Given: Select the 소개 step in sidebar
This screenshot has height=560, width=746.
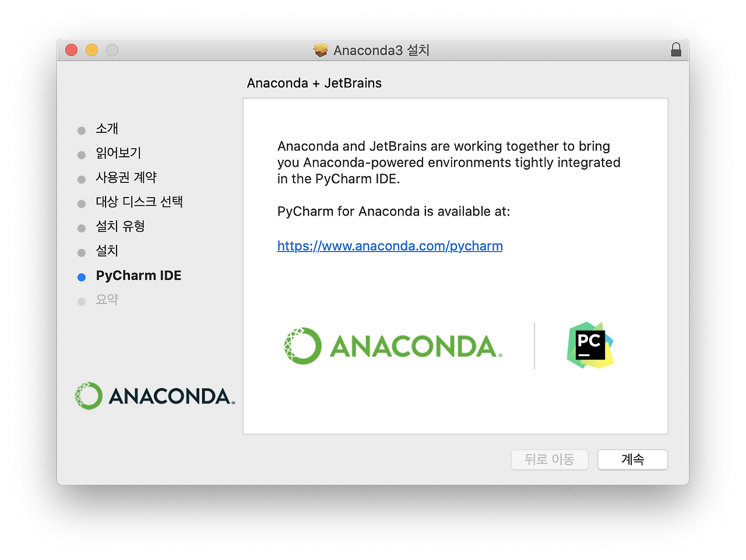Looking at the screenshot, I should click(x=107, y=128).
